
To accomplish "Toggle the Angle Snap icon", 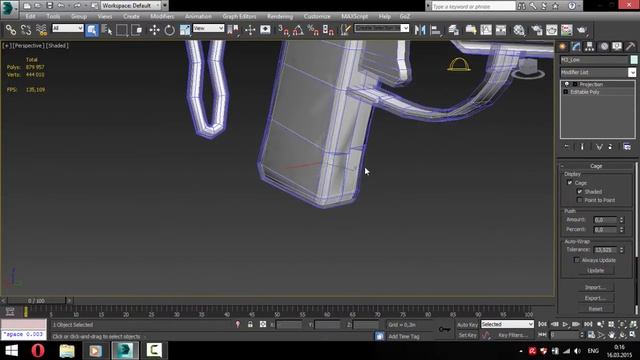I will [x=298, y=30].
